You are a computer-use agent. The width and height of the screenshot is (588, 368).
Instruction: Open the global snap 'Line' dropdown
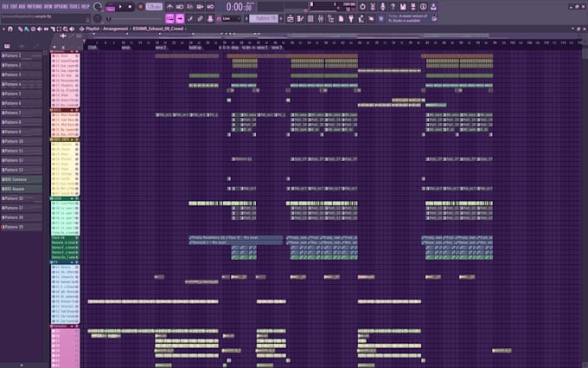tap(232, 18)
